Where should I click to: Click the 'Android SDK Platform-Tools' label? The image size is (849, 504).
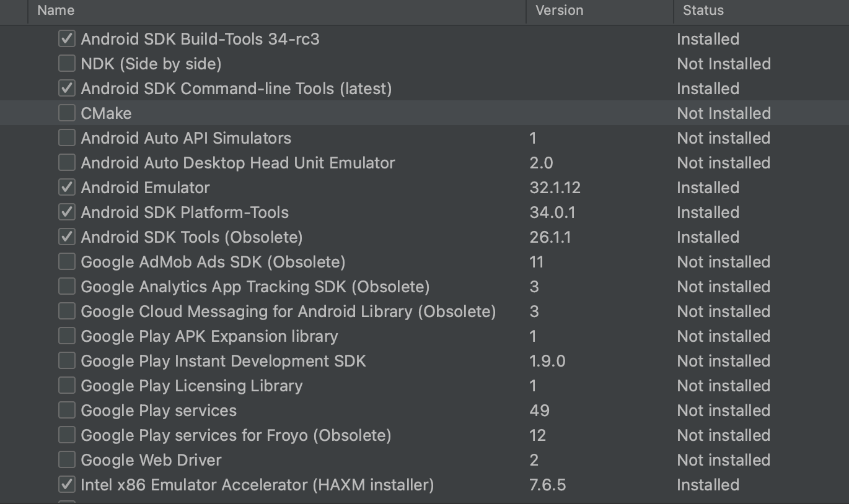185,212
